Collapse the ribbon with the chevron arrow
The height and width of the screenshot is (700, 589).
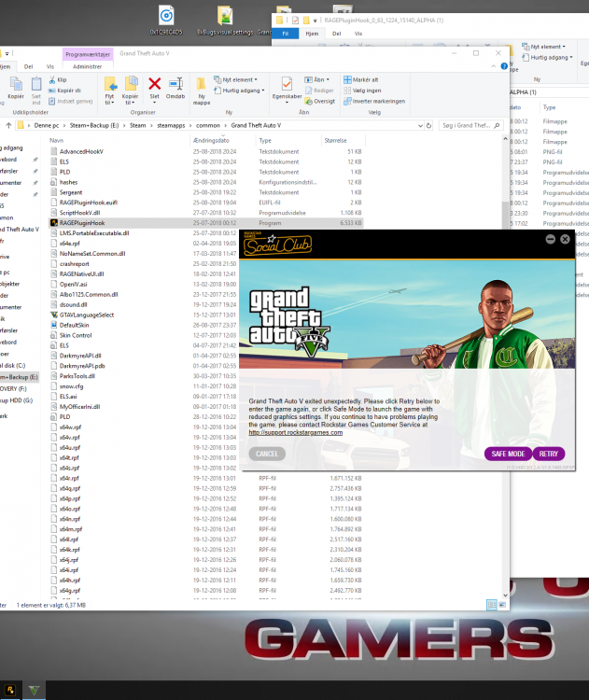coord(494,66)
